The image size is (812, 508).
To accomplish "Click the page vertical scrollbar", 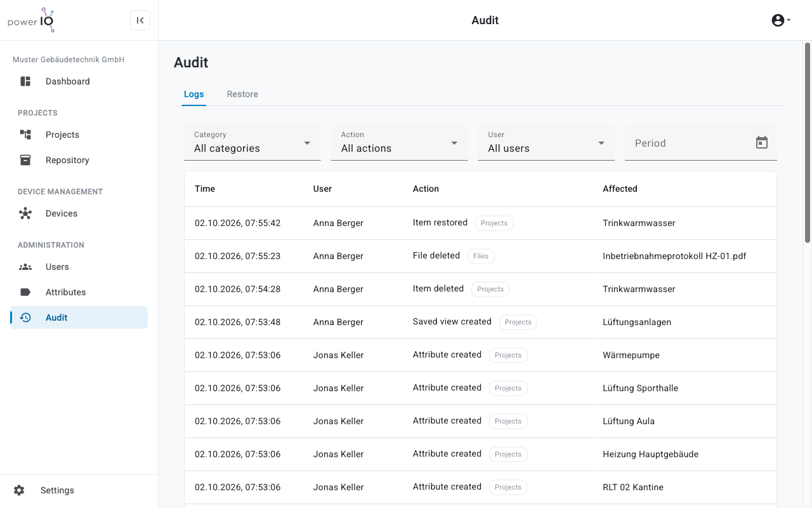I will coord(808,142).
